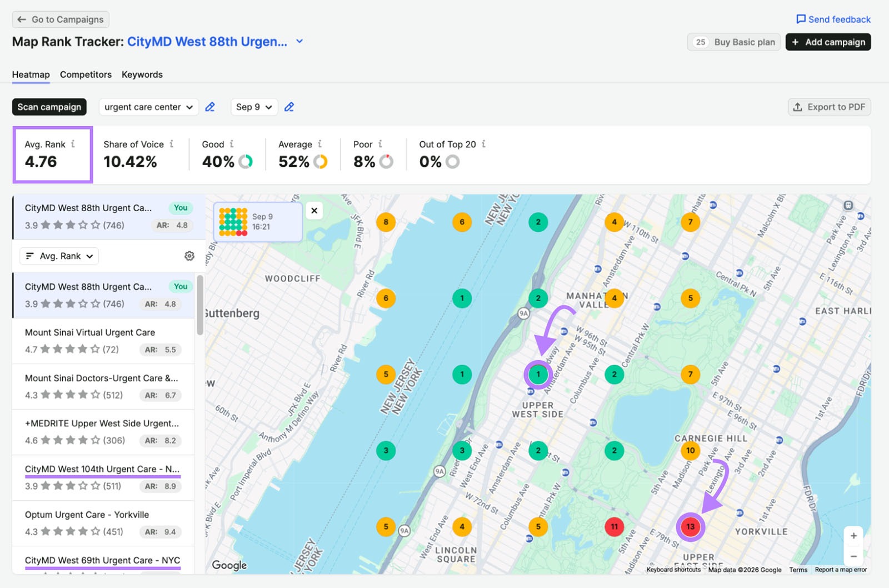Click the info icon beside Share of Voice
Image resolution: width=889 pixels, height=588 pixels.
coord(172,144)
